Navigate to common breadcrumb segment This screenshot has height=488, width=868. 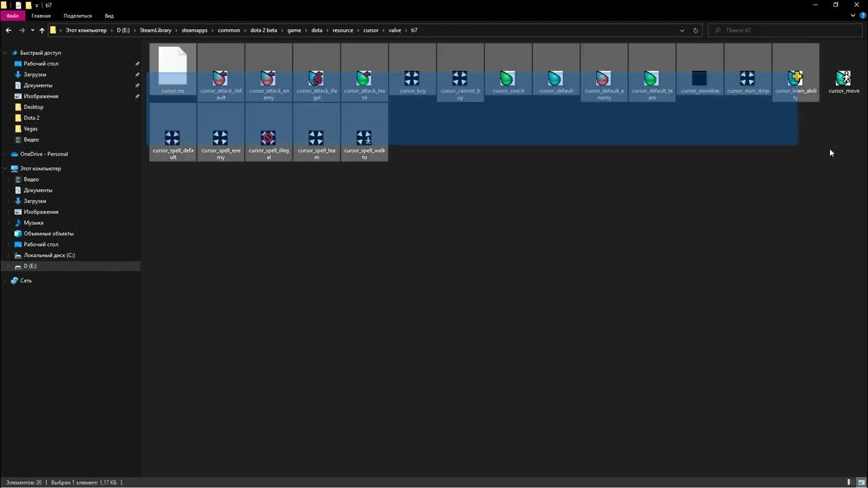point(229,30)
